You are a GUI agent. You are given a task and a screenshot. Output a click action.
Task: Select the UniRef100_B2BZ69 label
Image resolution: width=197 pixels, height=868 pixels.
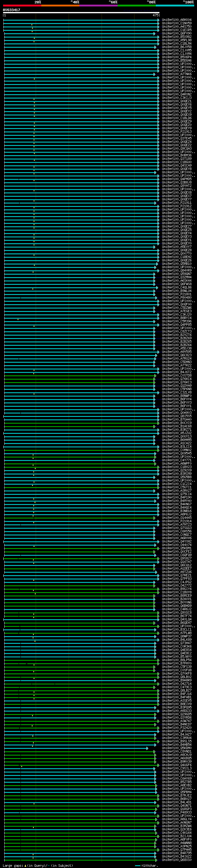[177, 338]
